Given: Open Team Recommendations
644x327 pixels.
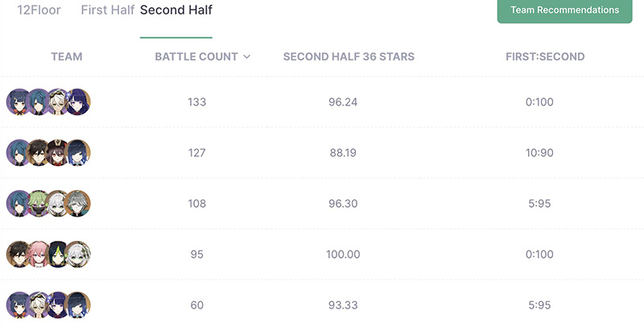Looking at the screenshot, I should tap(565, 10).
